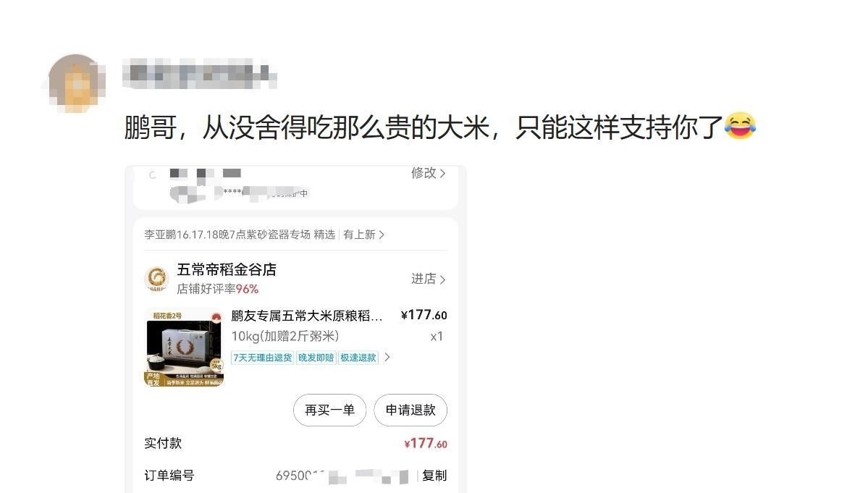View the 店铺好评率96% rating
Image resolution: width=868 pixels, height=493 pixels.
pyautogui.click(x=218, y=289)
